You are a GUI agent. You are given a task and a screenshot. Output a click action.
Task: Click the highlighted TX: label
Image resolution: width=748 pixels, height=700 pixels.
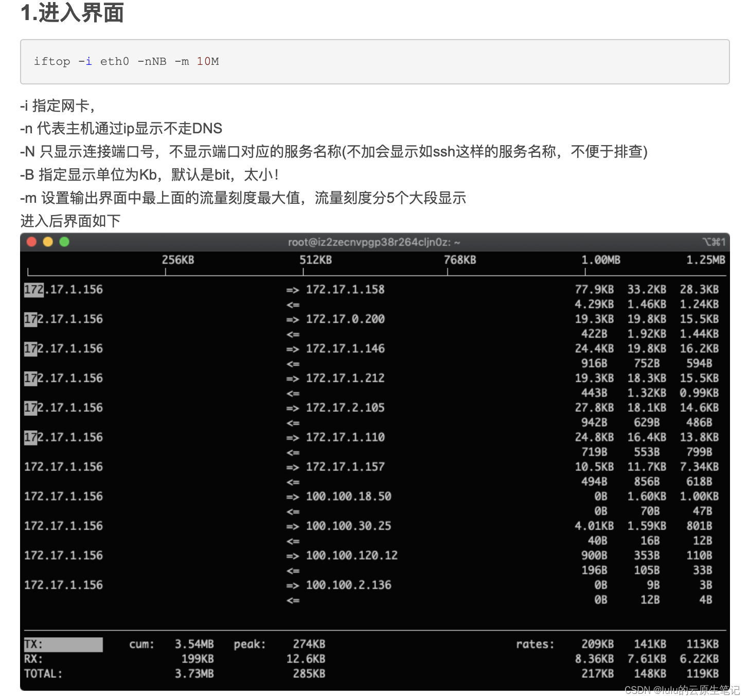pos(63,644)
